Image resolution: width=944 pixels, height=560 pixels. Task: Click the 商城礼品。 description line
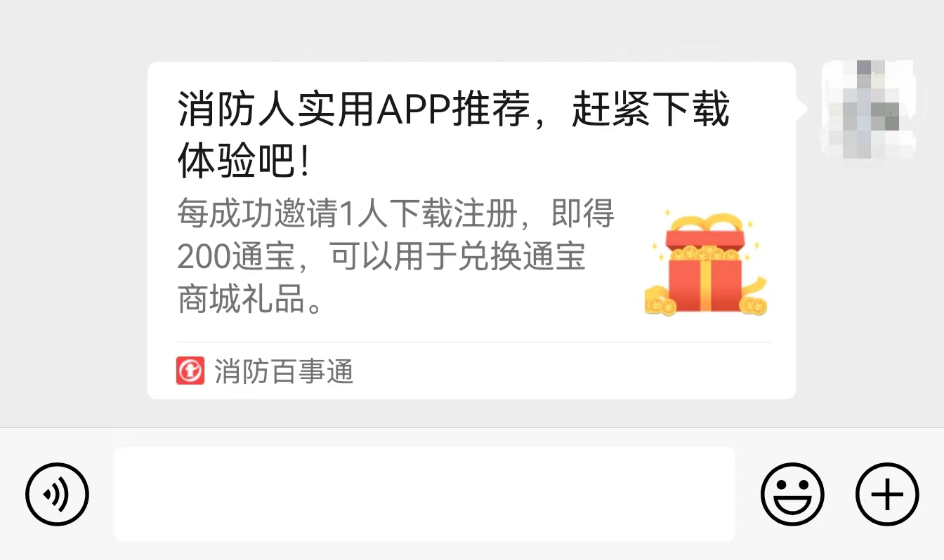(x=251, y=300)
